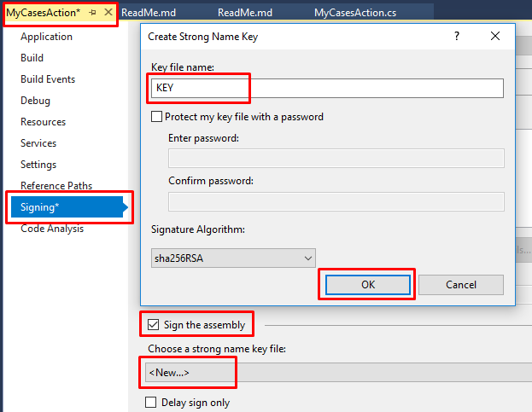
Task: Close the MyCasesAction tab
Action: 108,13
